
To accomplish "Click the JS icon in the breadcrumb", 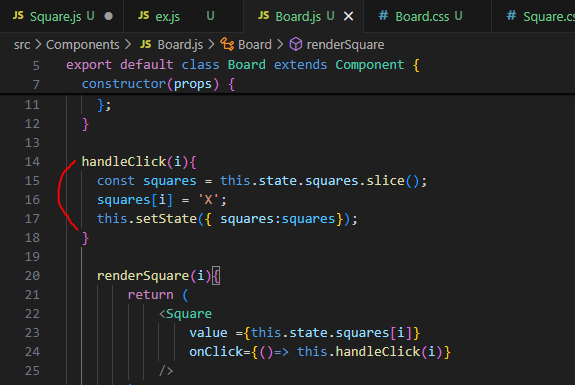I will tap(145, 44).
